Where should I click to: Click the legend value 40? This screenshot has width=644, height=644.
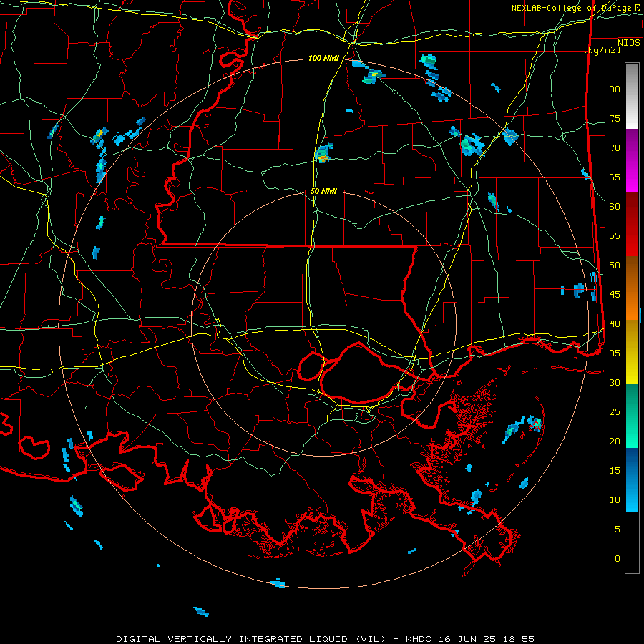point(615,323)
